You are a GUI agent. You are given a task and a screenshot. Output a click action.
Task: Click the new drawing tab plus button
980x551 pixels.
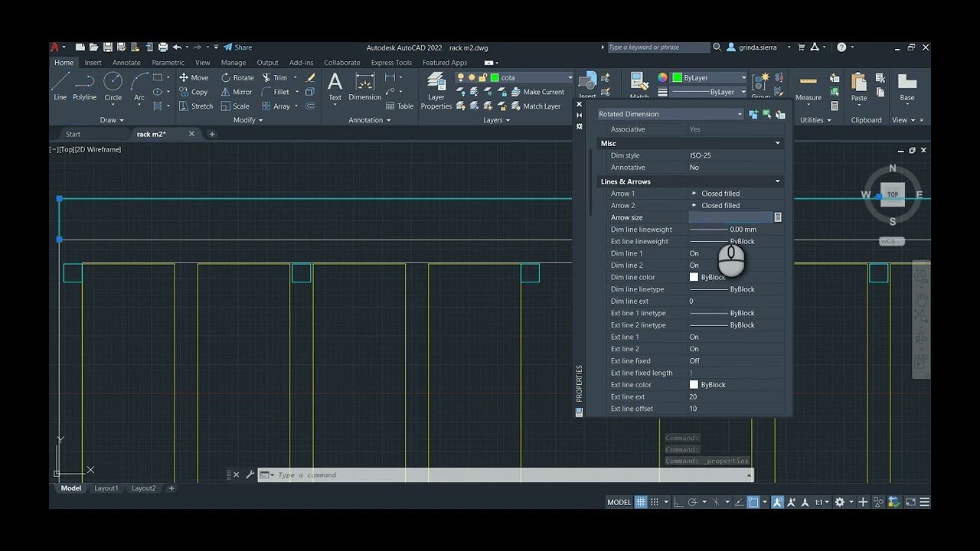point(212,134)
